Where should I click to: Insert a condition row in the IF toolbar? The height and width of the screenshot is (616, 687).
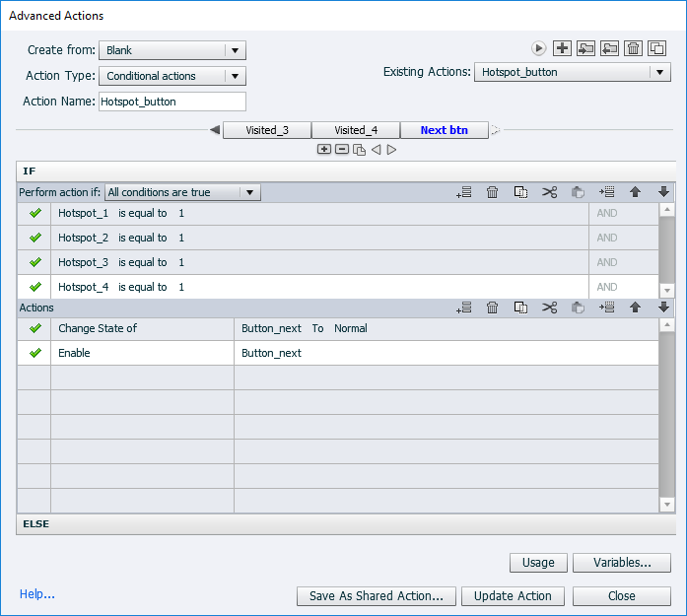click(x=607, y=192)
